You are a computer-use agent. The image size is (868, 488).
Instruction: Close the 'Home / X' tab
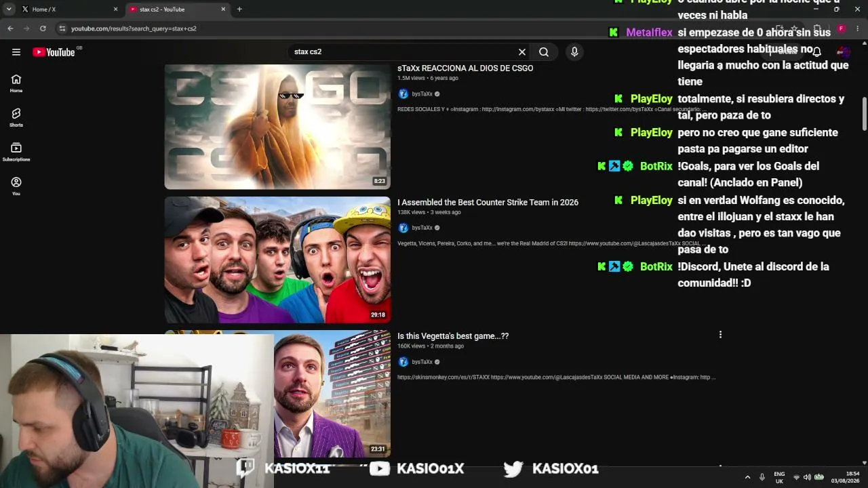pyautogui.click(x=115, y=9)
